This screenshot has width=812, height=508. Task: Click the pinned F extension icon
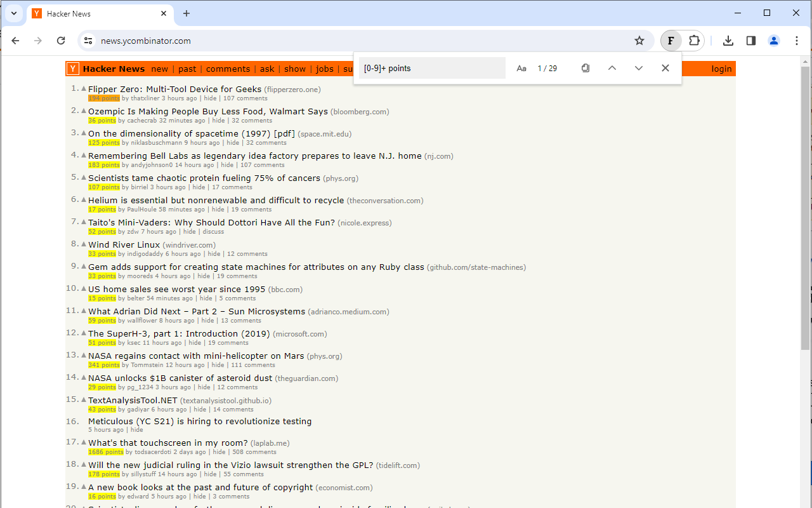[671, 40]
